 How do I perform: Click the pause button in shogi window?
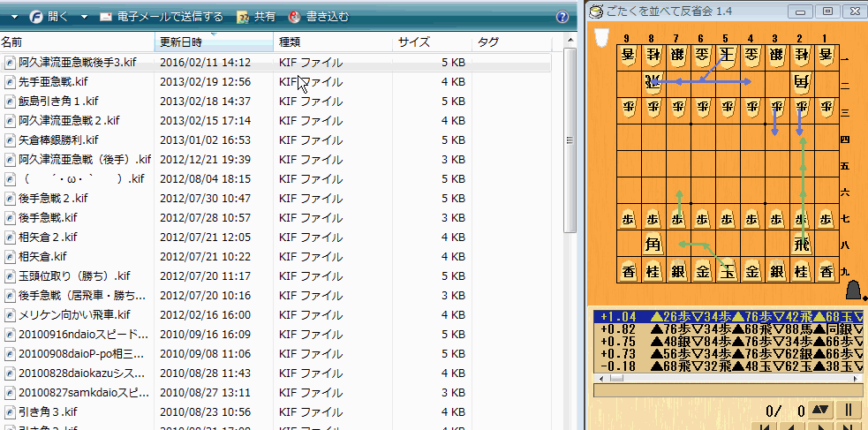(848, 410)
